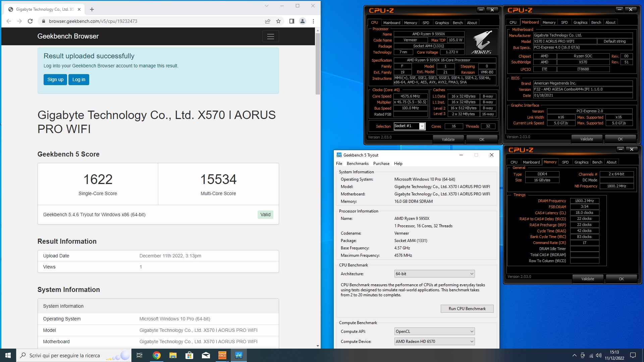The width and height of the screenshot is (644, 362).
Task: Open Chrome tab search chevron
Action: (267, 6)
